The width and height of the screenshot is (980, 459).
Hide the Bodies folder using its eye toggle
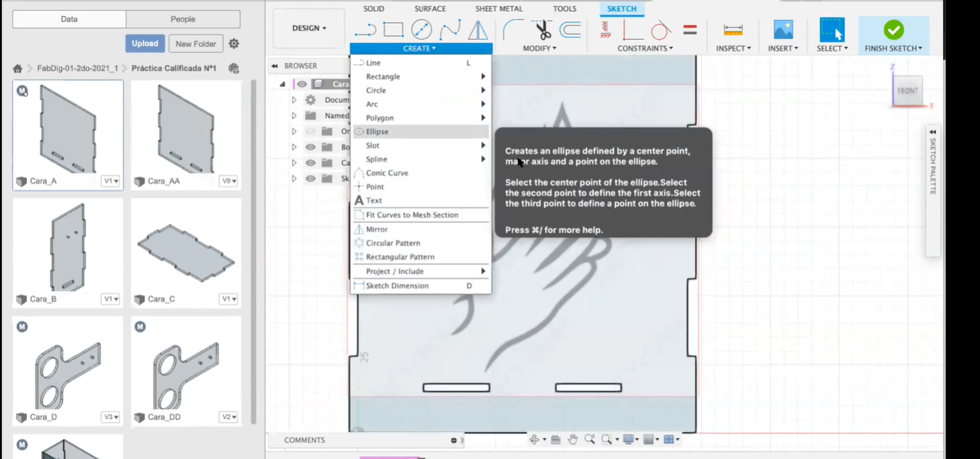click(x=310, y=146)
